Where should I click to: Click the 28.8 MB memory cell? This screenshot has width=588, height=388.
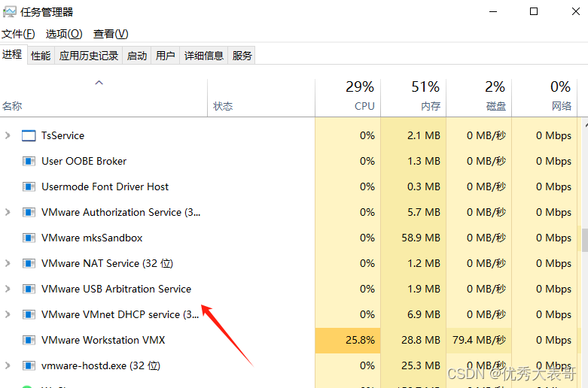coord(413,340)
